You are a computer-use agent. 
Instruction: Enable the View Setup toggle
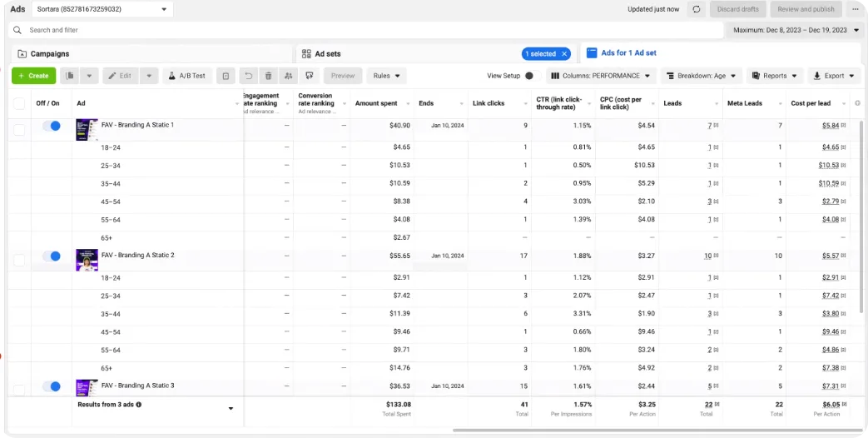[x=532, y=76]
